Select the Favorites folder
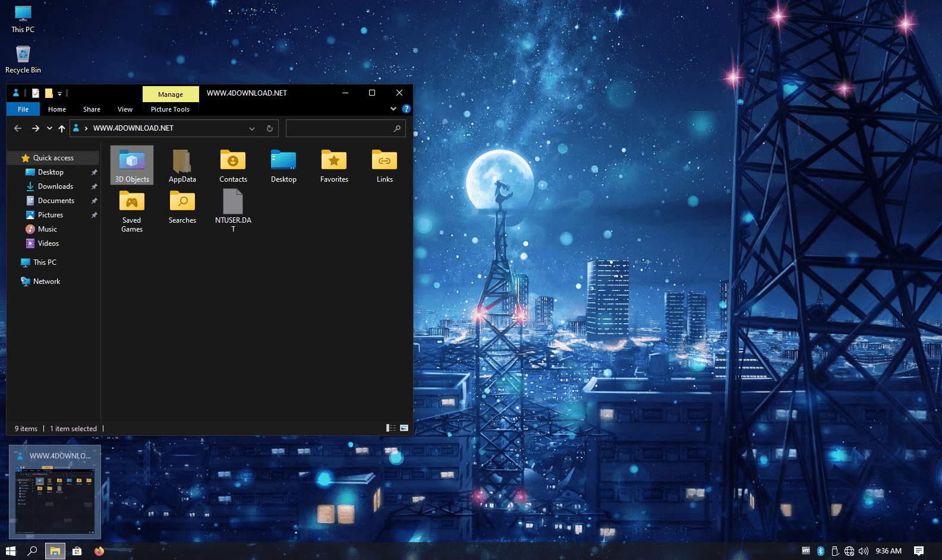 click(x=334, y=165)
